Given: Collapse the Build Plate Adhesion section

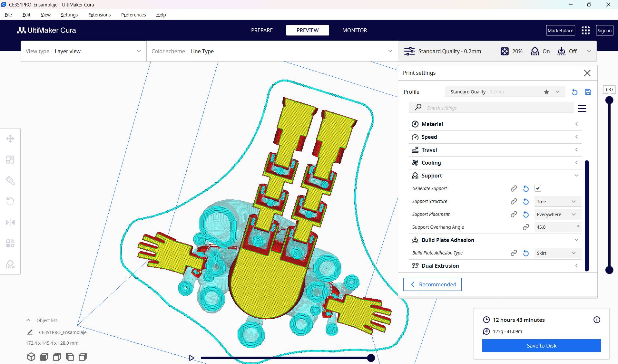Looking at the screenshot, I should coord(495,240).
